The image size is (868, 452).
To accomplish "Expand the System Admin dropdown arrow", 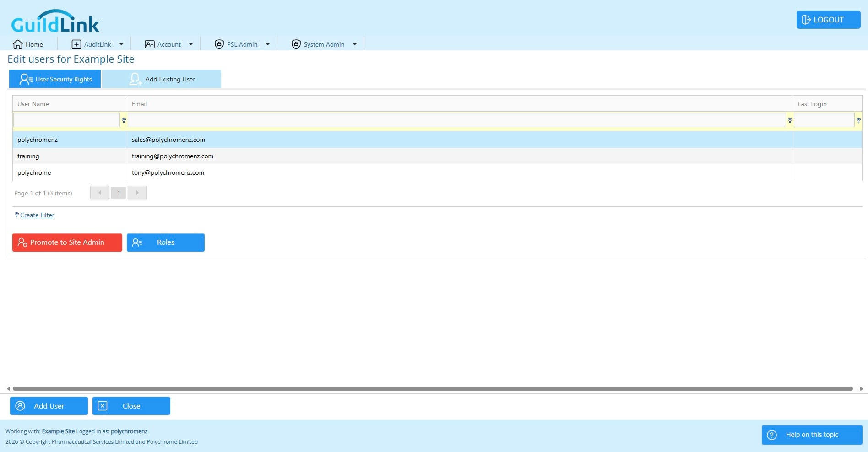I will pyautogui.click(x=355, y=44).
